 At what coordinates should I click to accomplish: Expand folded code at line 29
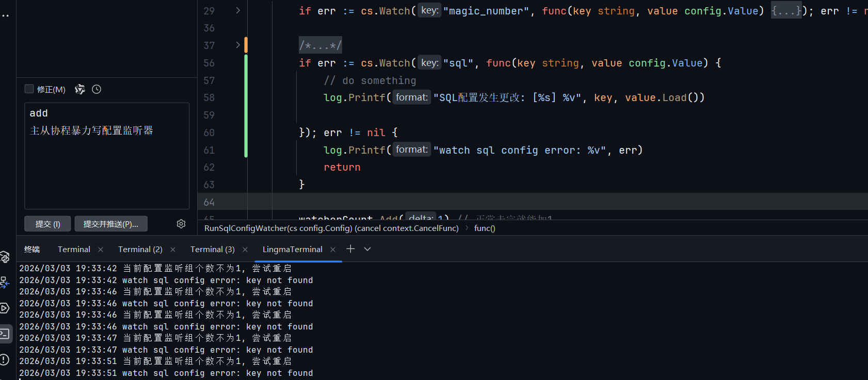(238, 10)
